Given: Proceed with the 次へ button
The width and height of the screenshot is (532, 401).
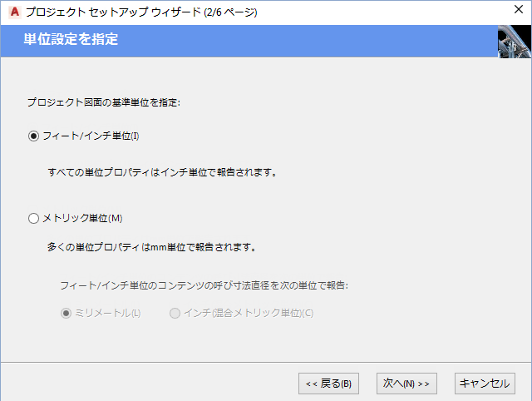Looking at the screenshot, I should tap(406, 384).
